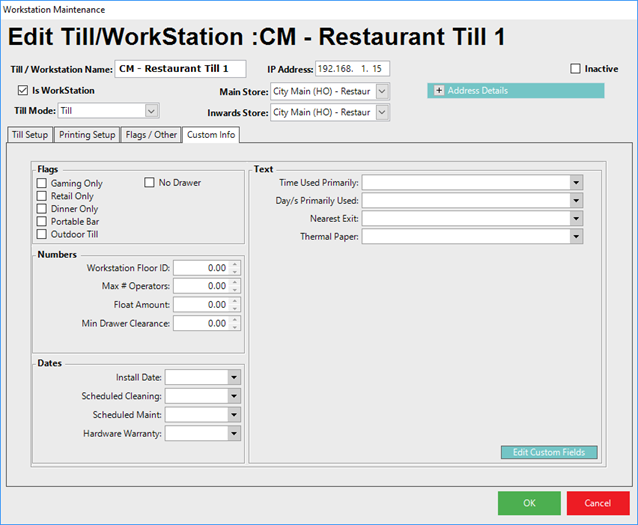
Task: Click the red Cancel button
Action: (x=597, y=503)
